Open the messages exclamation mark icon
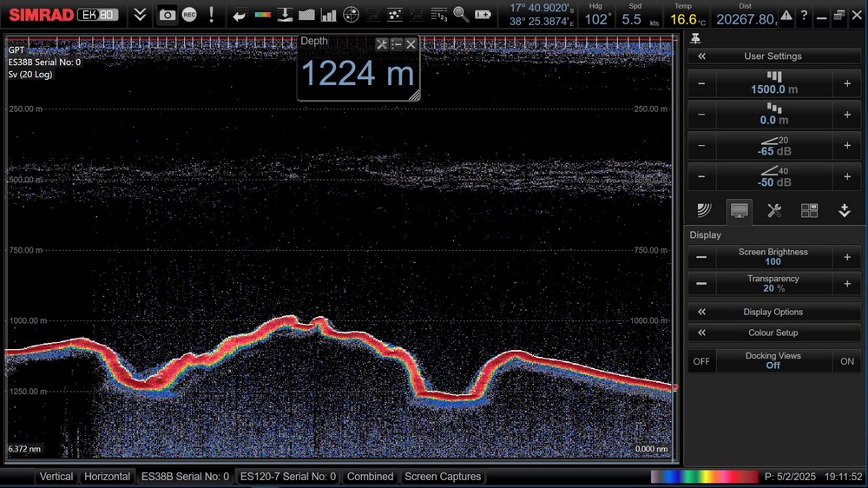The width and height of the screenshot is (868, 488). point(211,15)
